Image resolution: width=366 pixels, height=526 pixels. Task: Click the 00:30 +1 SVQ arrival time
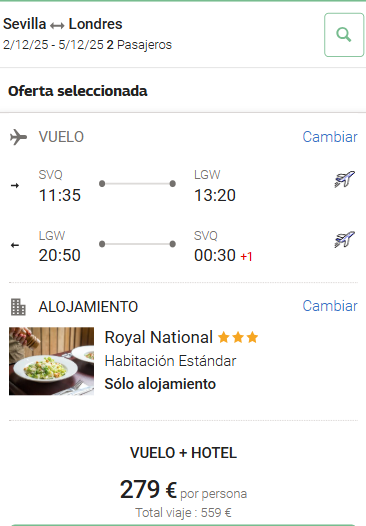[223, 256]
